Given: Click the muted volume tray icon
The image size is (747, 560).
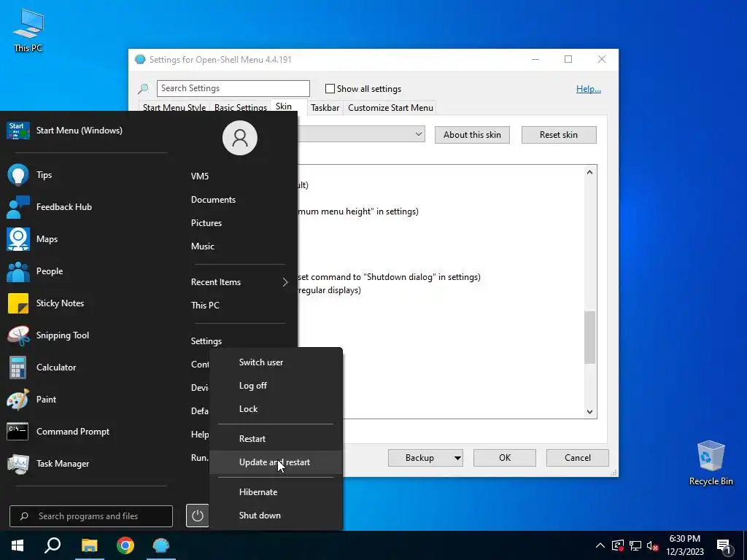Looking at the screenshot, I should pos(653,545).
